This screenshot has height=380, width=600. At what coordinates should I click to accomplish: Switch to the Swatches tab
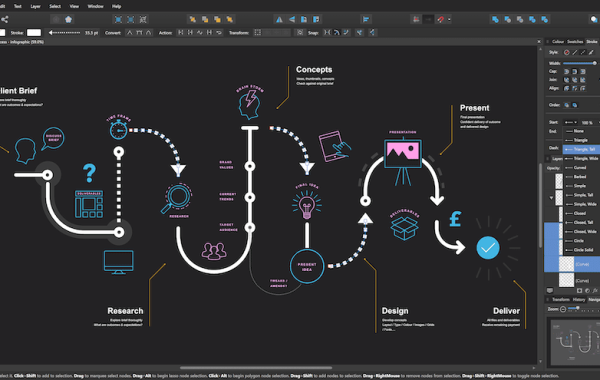coord(575,41)
